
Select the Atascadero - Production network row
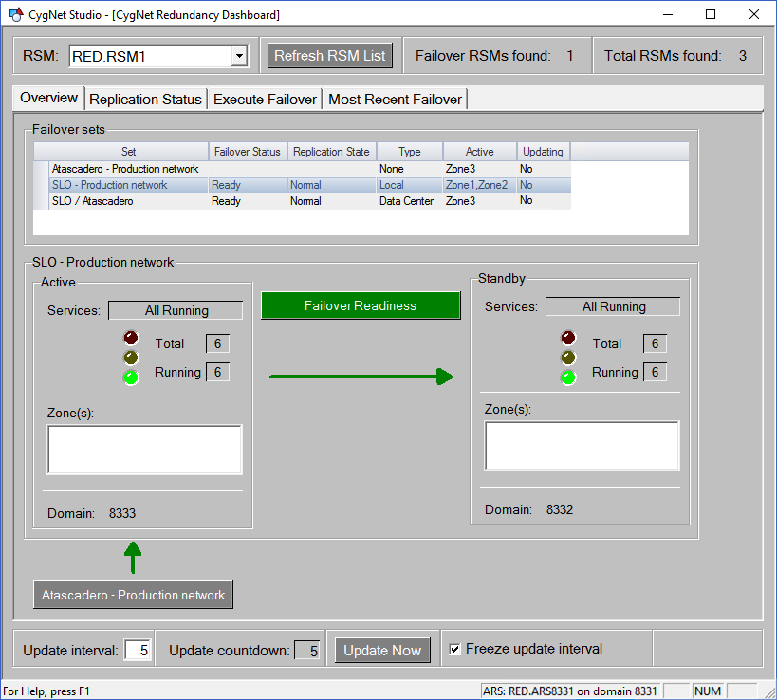click(x=303, y=169)
